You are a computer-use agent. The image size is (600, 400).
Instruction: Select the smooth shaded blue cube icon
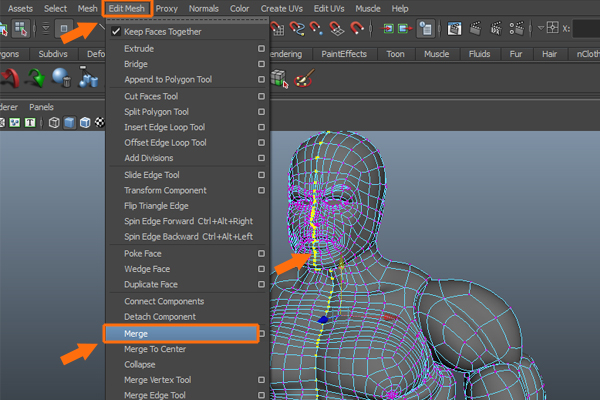tap(70, 122)
